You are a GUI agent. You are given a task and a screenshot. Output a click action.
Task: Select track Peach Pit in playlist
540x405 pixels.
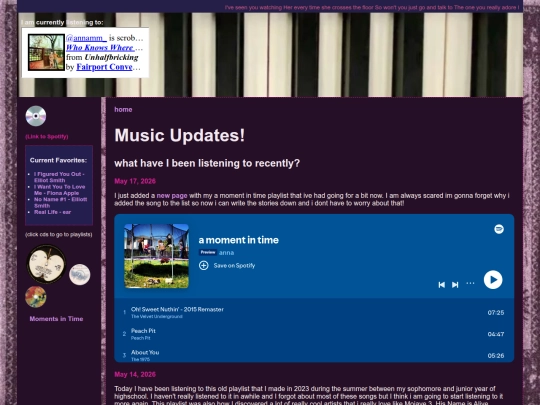[x=314, y=334]
